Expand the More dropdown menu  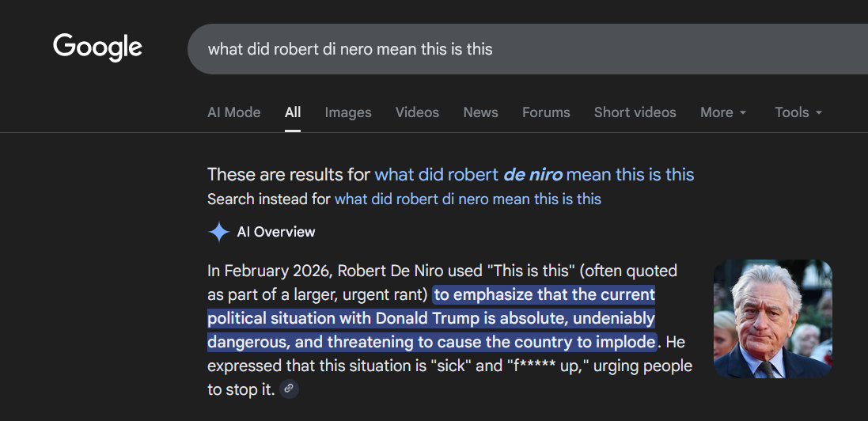tap(723, 112)
